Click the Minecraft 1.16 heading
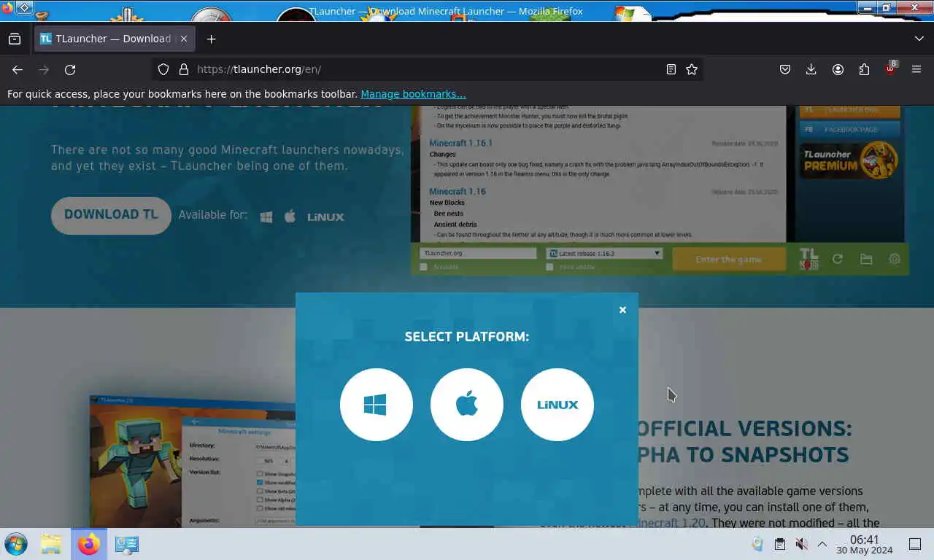 458,191
